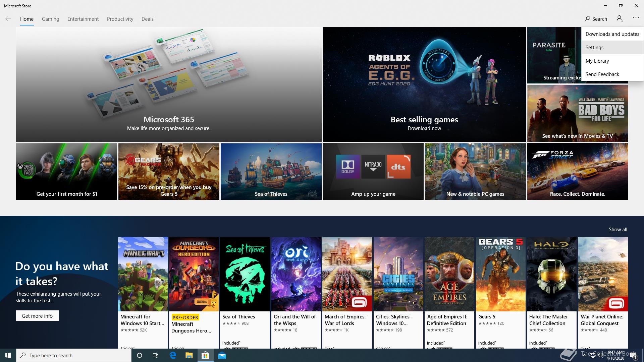Open Windows Start menu
Screen dimensions: 644x362
click(8, 355)
